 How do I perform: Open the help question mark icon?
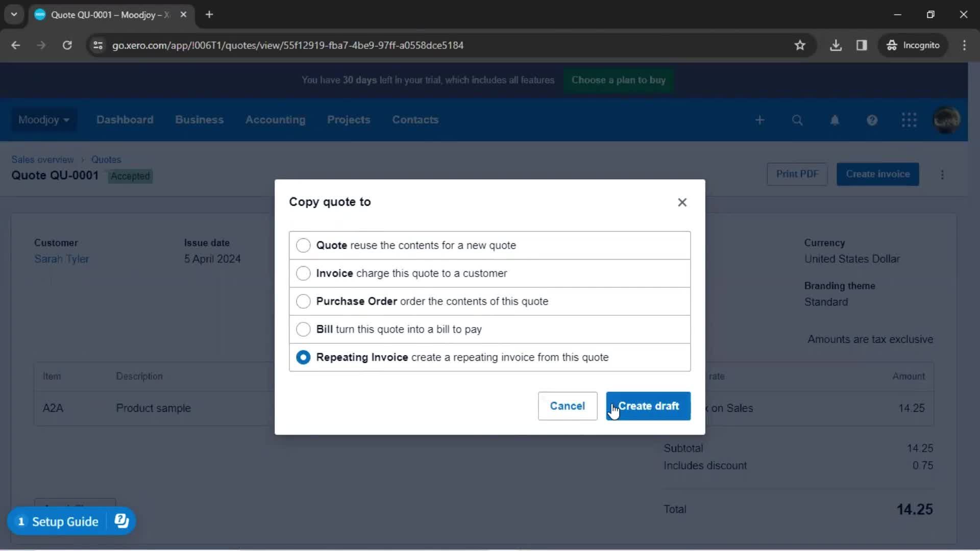click(872, 120)
